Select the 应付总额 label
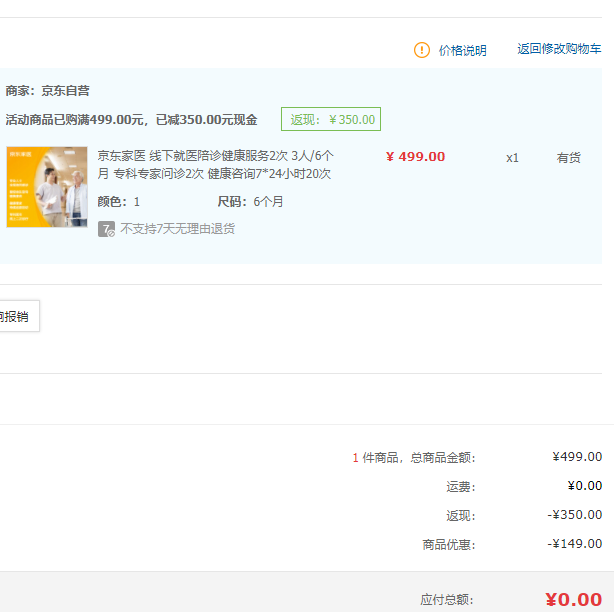This screenshot has width=614, height=612. click(447, 600)
